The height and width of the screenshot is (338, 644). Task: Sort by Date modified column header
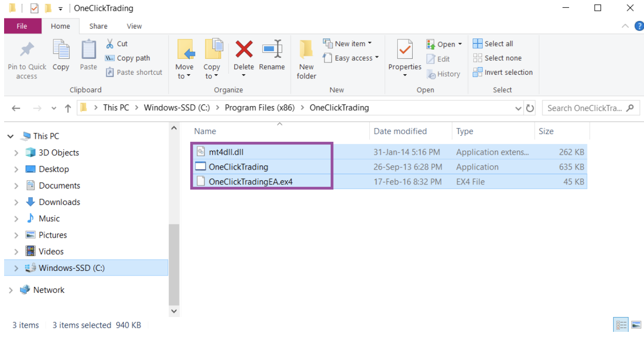coord(411,131)
